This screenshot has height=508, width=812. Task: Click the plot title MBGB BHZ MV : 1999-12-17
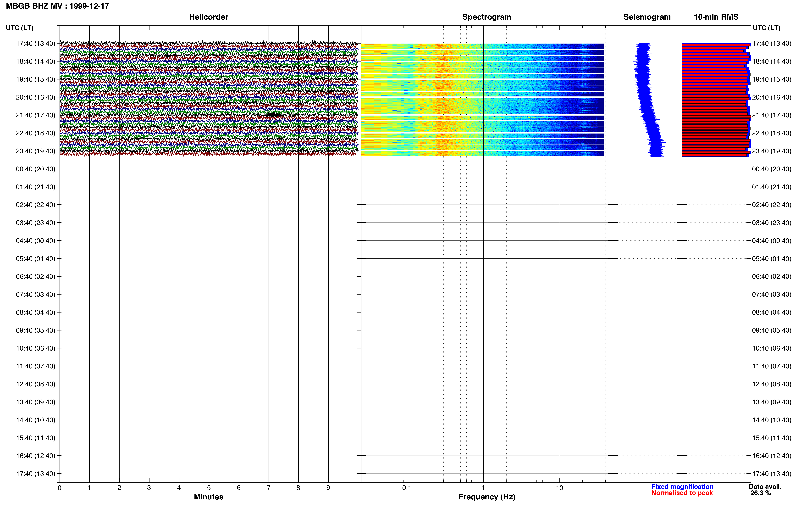[57, 6]
